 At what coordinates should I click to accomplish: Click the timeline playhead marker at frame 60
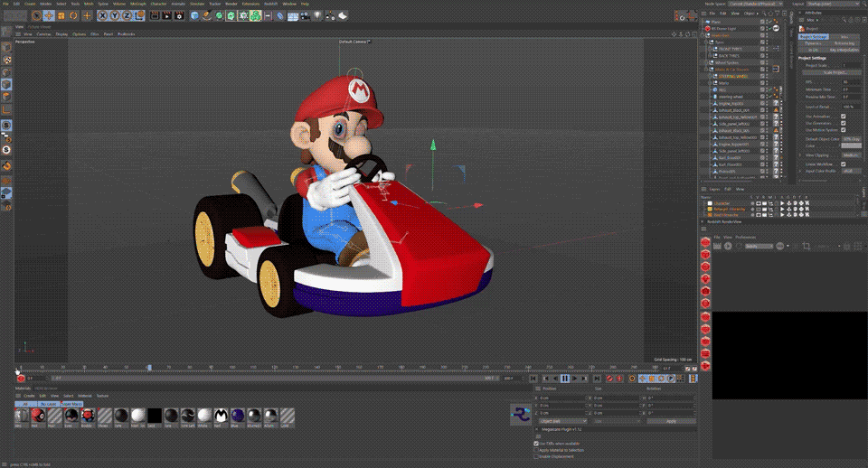click(149, 368)
